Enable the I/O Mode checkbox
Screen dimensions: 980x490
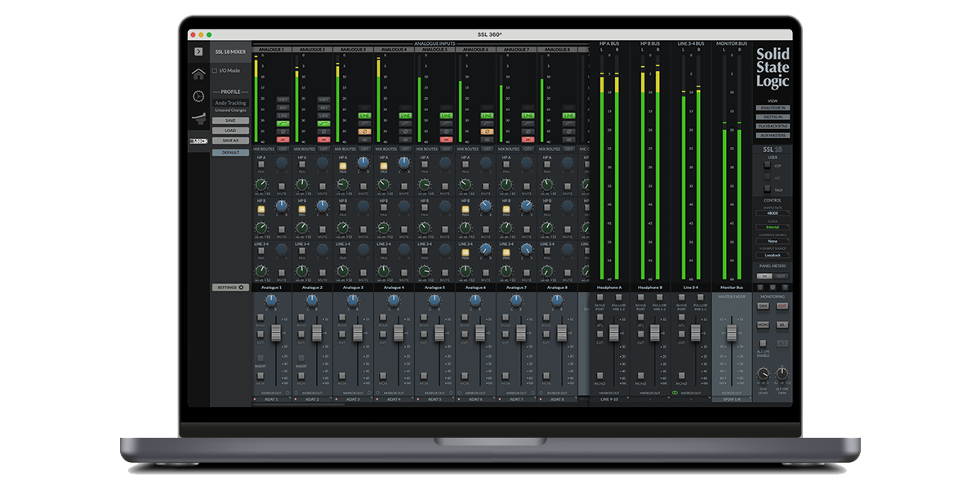tap(216, 71)
